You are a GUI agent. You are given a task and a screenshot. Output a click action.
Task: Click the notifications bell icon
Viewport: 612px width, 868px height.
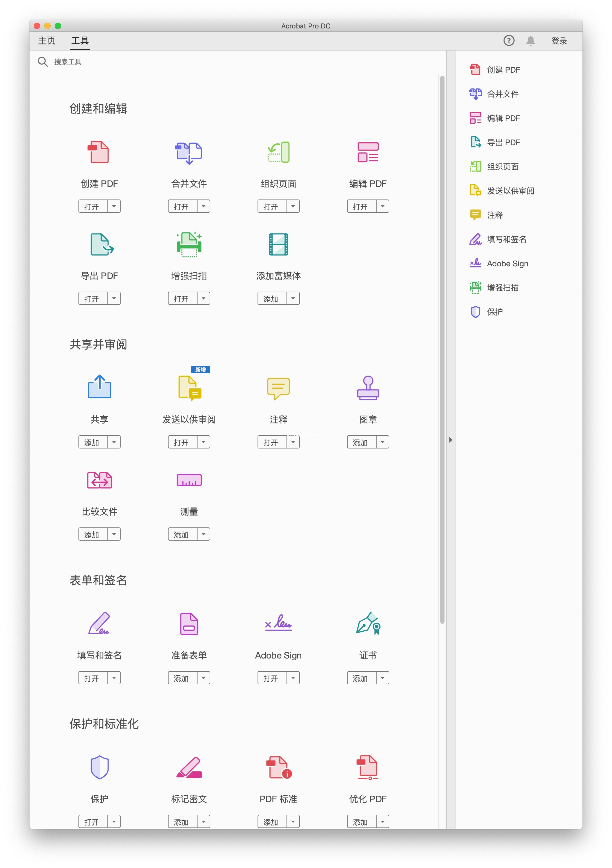coord(531,41)
